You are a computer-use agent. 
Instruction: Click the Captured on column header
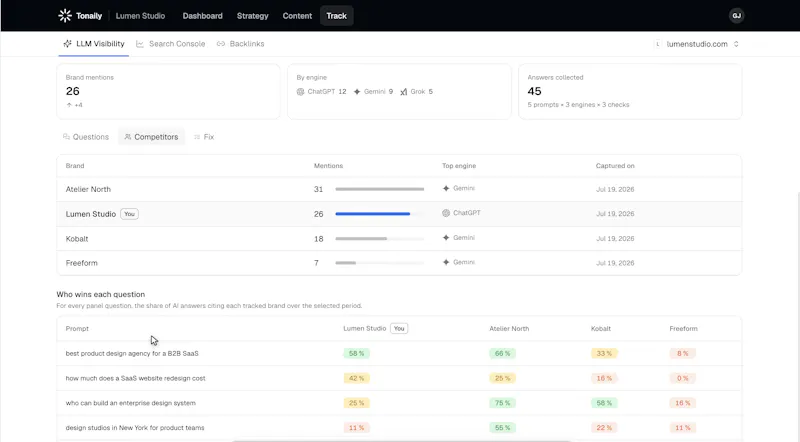click(x=615, y=166)
